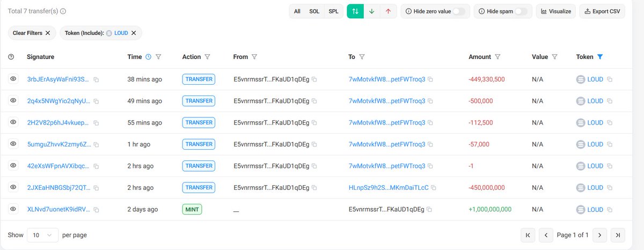The image size is (644, 250).
Task: Click the info icon beside Total 7 transfers
Action: coord(63,11)
